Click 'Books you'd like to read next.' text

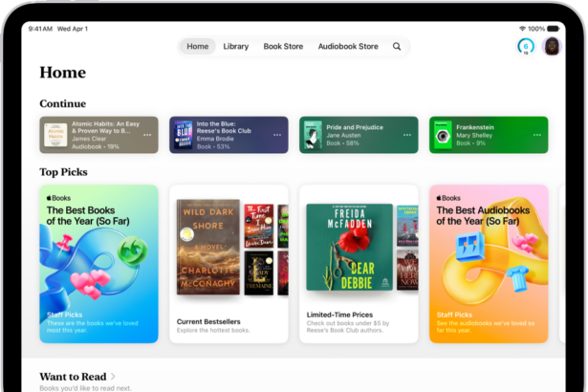pyautogui.click(x=85, y=388)
